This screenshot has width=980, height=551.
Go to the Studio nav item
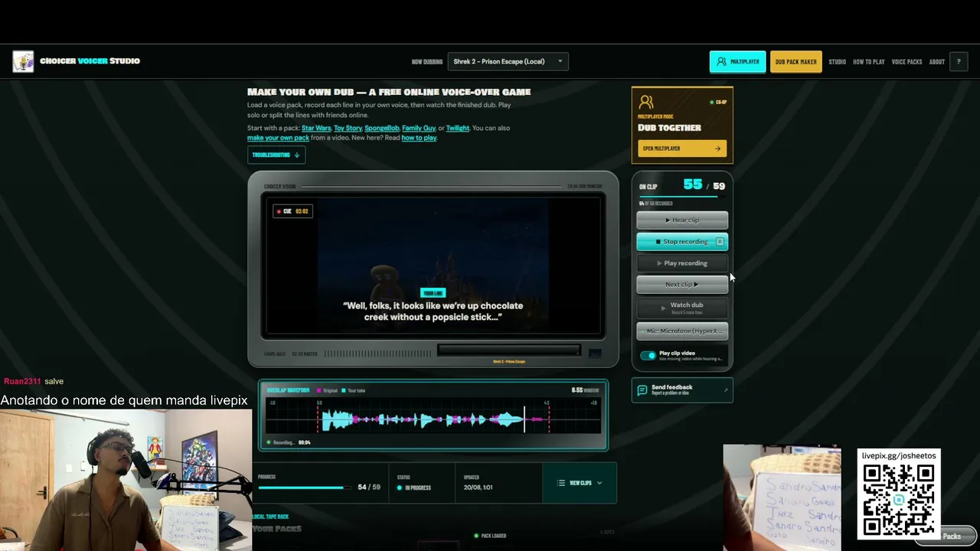click(x=837, y=62)
